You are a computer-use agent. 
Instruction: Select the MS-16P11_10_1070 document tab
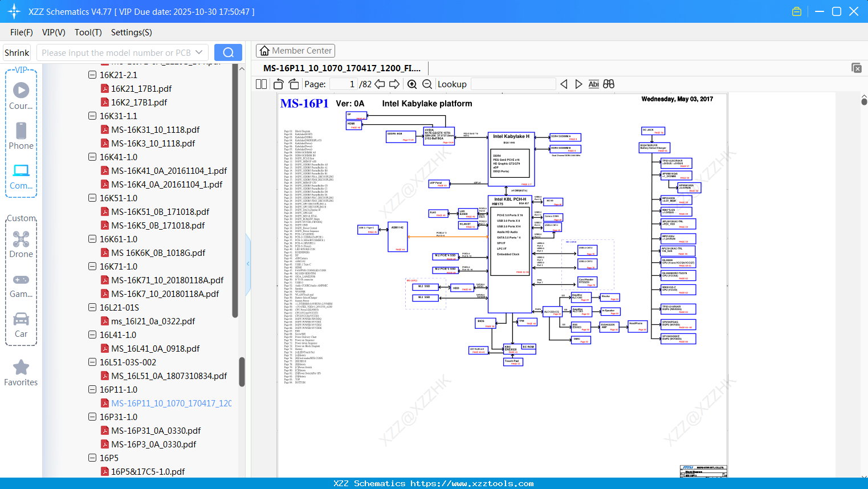[x=342, y=68]
